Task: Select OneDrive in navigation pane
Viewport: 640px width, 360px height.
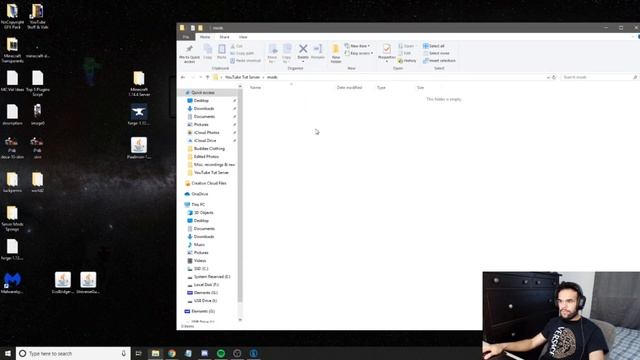Action: [x=200, y=194]
